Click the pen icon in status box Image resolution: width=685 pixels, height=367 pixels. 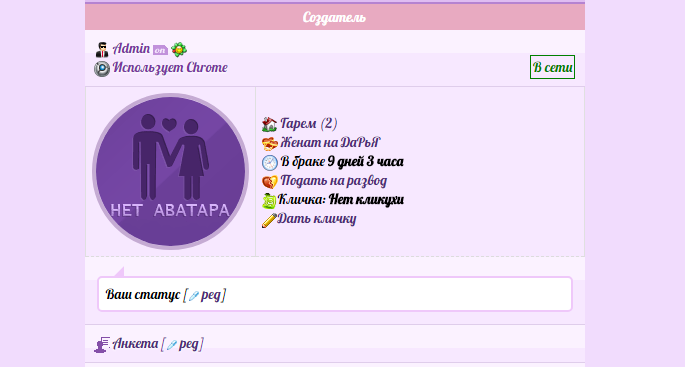click(x=194, y=296)
